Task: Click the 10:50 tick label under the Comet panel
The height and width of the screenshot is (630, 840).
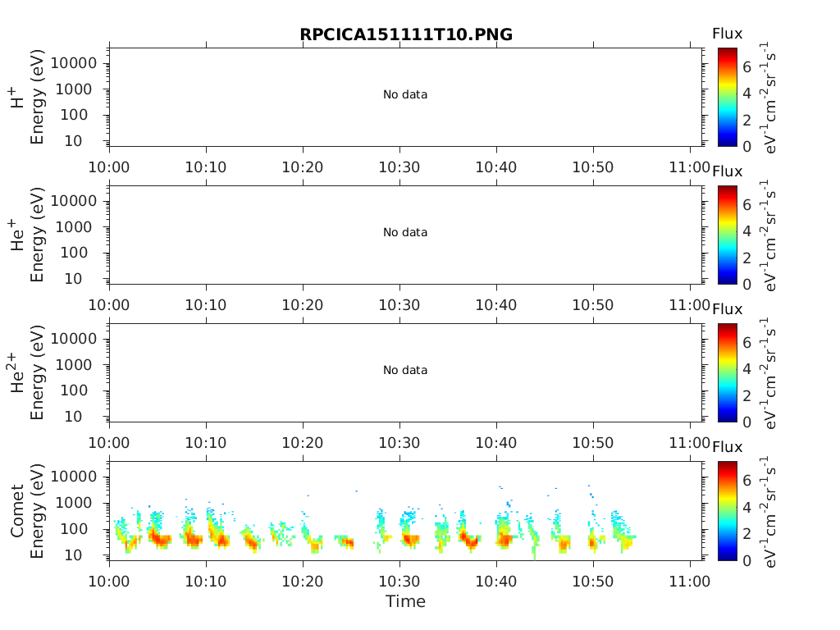Action: [593, 582]
